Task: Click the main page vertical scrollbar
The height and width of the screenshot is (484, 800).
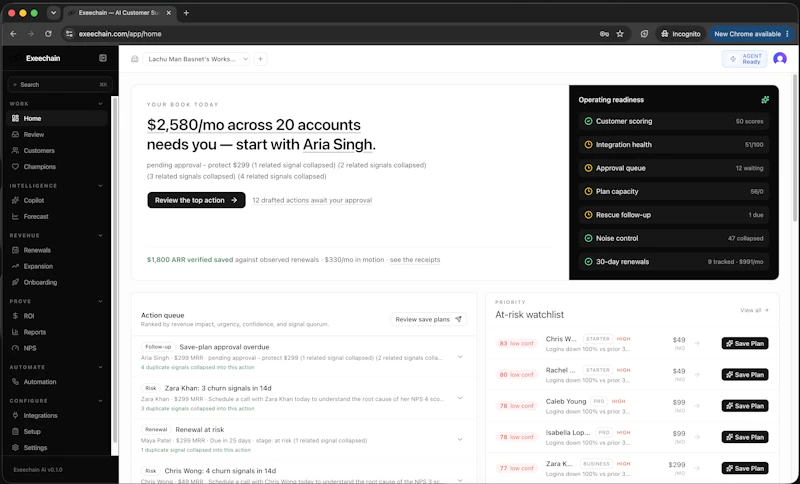Action: click(x=795, y=148)
